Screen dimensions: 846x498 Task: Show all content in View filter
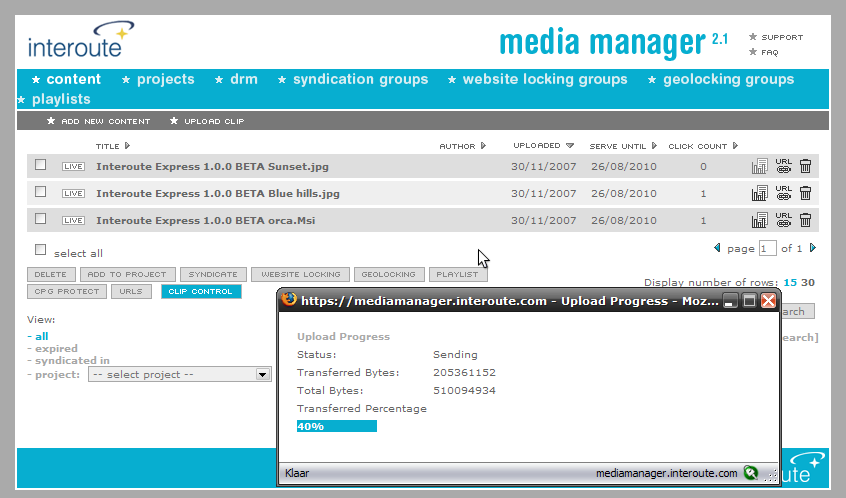pyautogui.click(x=38, y=336)
